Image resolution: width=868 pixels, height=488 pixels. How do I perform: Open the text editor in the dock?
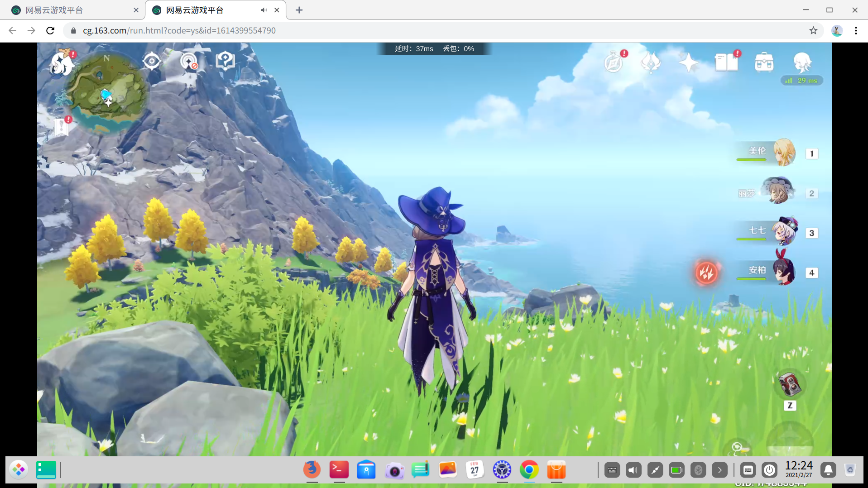pyautogui.click(x=421, y=470)
